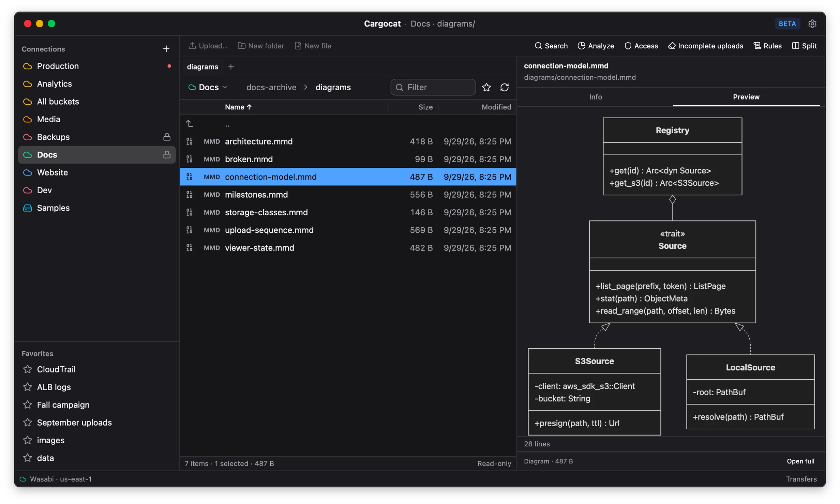Open a new tab with plus button
This screenshot has height=504, width=840.
(x=231, y=67)
